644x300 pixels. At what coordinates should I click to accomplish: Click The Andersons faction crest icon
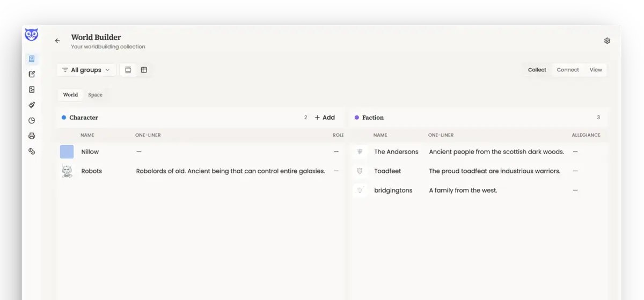360,152
